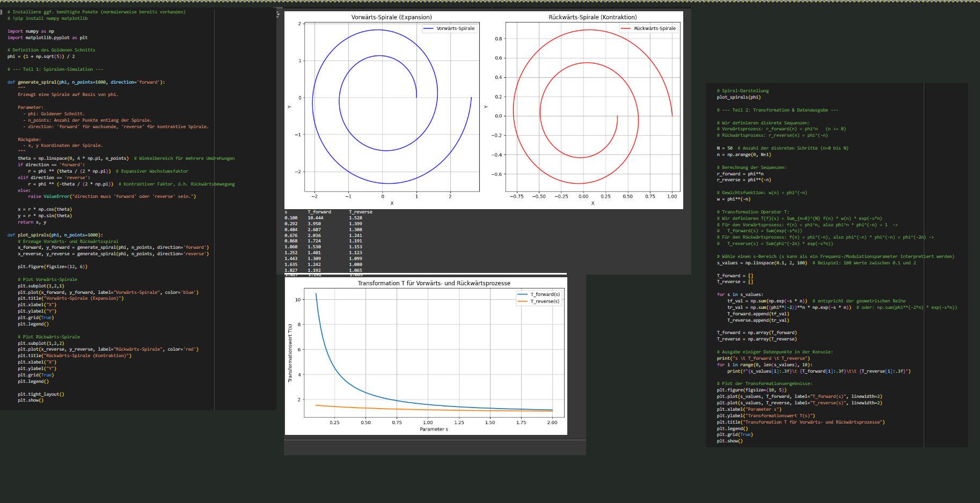The height and width of the screenshot is (503, 980).
Task: Select the T_reverse(s) legend item
Action: coord(539,301)
